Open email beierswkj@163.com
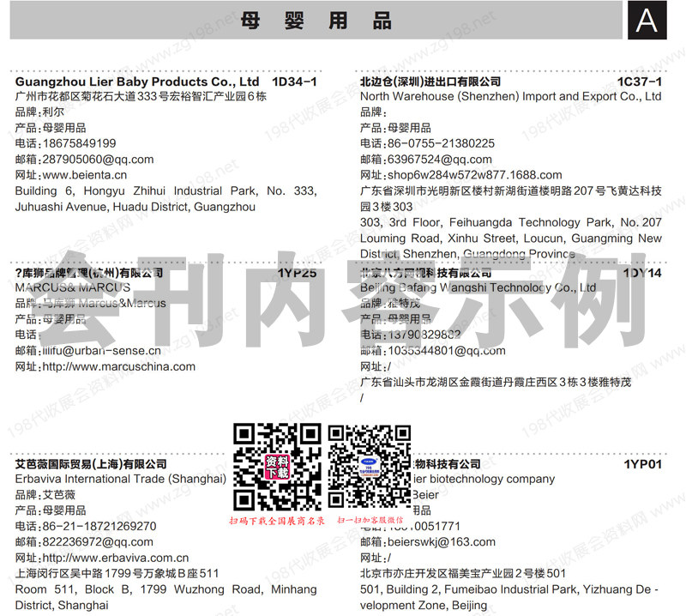 (442, 542)
